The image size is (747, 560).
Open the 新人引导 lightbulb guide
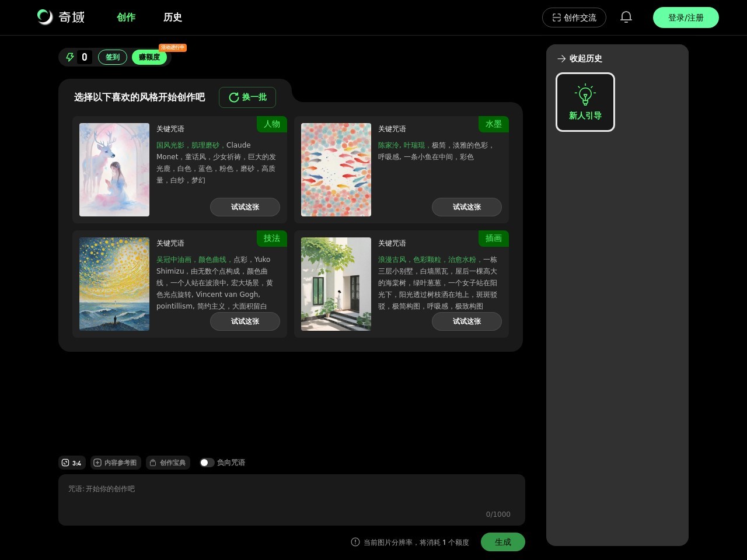(585, 102)
